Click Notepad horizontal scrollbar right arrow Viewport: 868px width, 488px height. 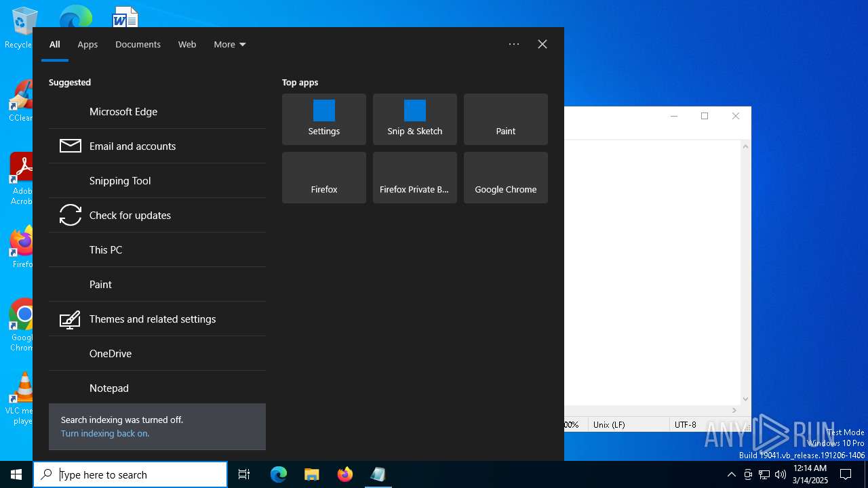point(734,411)
